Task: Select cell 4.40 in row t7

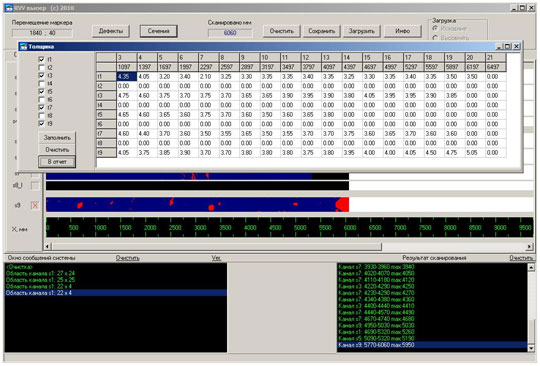Action: click(147, 134)
